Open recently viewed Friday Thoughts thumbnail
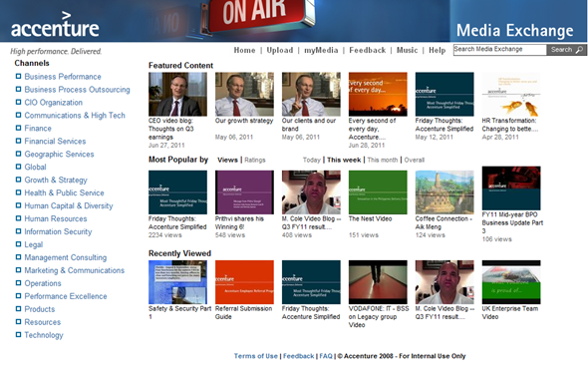Screen dimensions: 588x373 [x=311, y=282]
